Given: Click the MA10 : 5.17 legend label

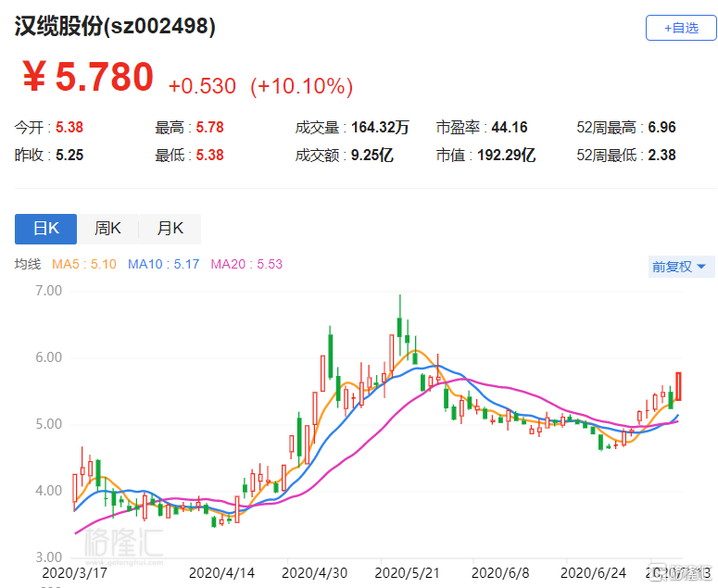Looking at the screenshot, I should [x=163, y=264].
